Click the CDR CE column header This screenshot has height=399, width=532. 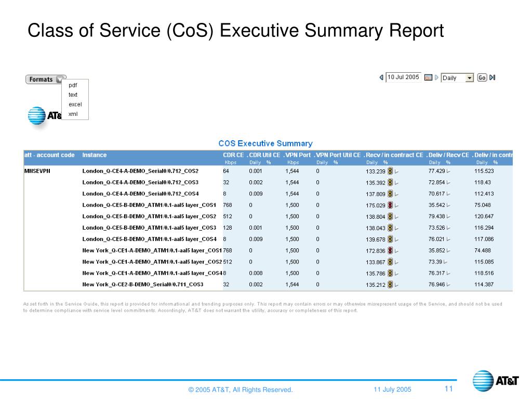coord(233,155)
